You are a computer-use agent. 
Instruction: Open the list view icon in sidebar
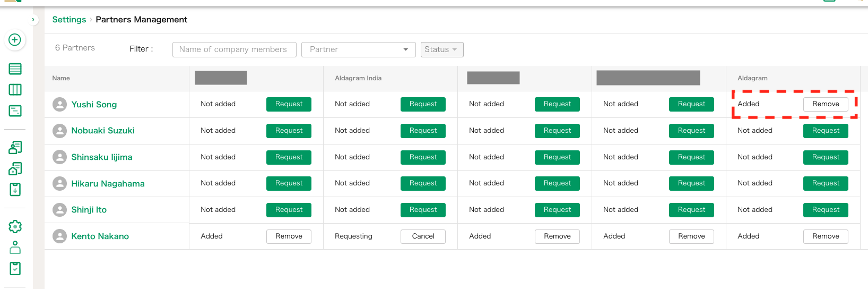pyautogui.click(x=15, y=69)
